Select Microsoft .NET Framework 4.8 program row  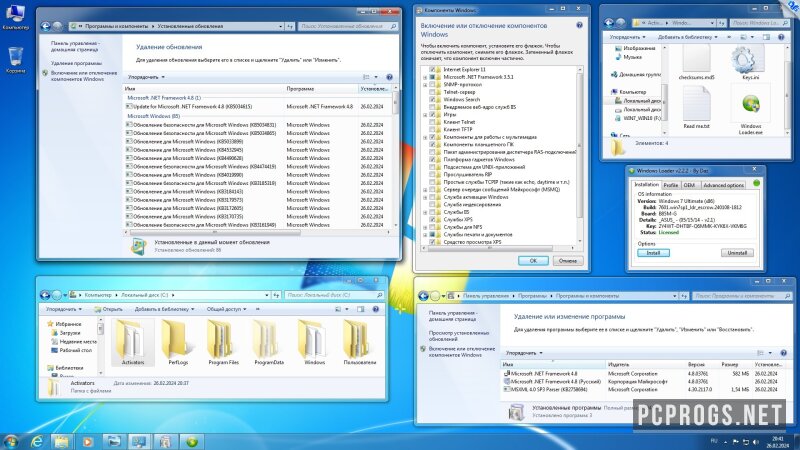click(x=643, y=373)
